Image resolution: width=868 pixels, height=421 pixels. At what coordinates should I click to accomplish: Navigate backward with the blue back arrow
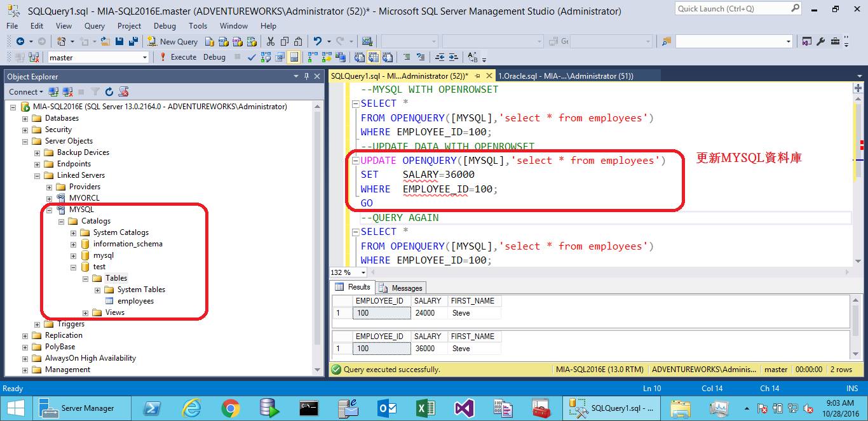[x=20, y=41]
